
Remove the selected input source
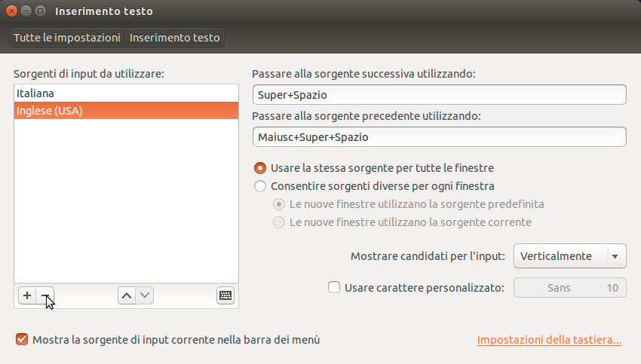pyautogui.click(x=44, y=296)
